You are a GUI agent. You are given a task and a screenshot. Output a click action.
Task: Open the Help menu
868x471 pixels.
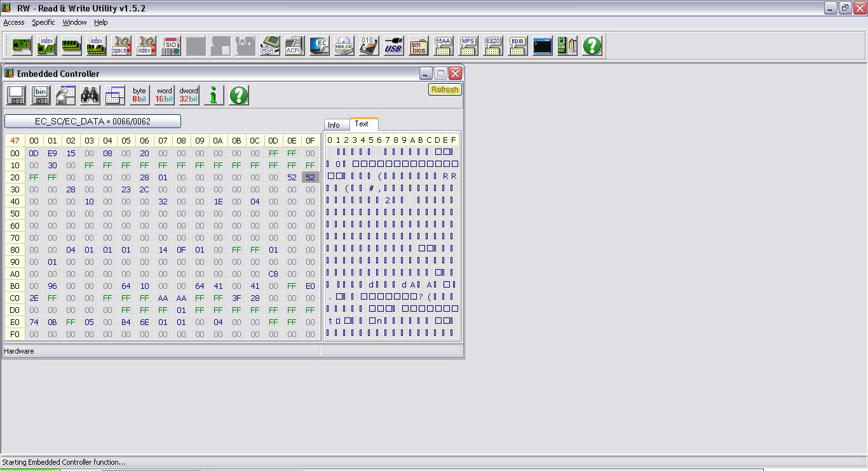pos(101,22)
